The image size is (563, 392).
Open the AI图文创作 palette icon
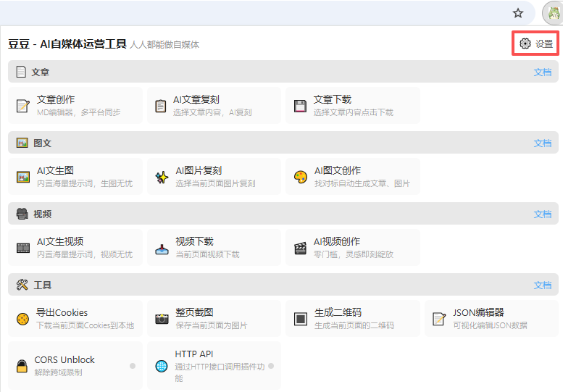click(x=300, y=177)
